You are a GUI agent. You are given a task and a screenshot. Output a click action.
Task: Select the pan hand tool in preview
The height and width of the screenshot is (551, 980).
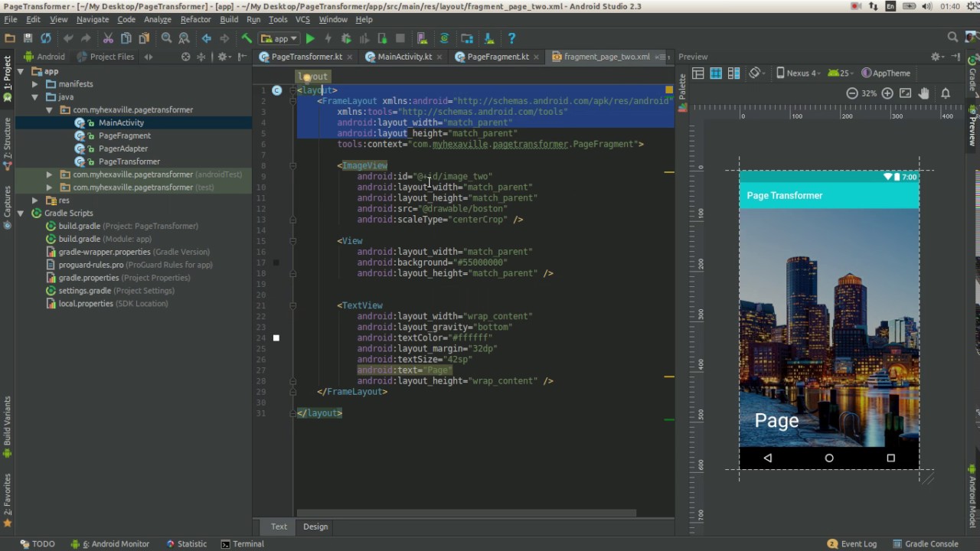click(x=924, y=93)
